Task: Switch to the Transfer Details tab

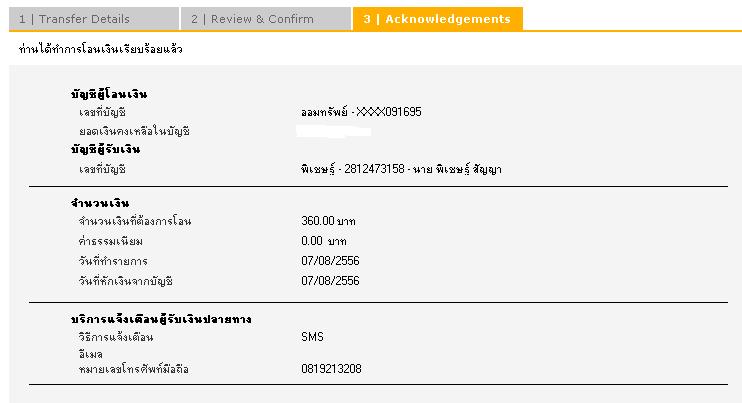Action: point(88,19)
